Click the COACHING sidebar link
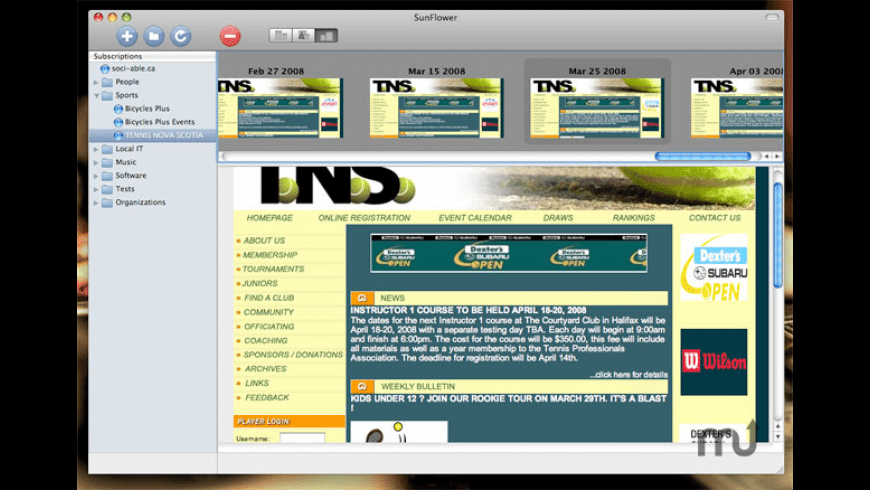 tap(266, 341)
